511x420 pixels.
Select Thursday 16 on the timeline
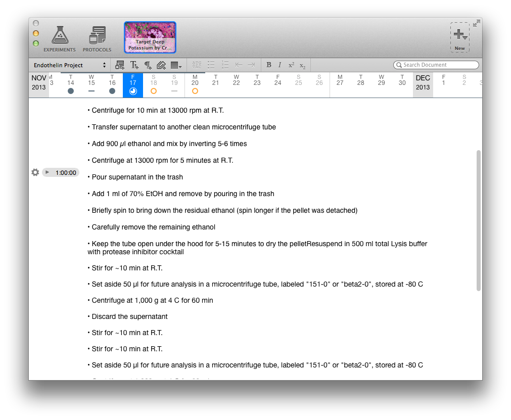tap(112, 85)
